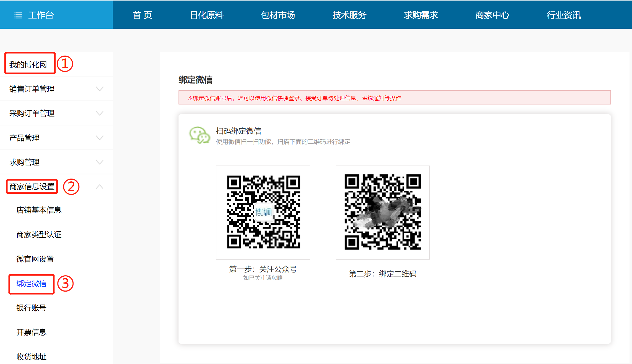Click the 使用微信扫一扫功能 instruction text
Image resolution: width=632 pixels, height=364 pixels.
point(283,142)
